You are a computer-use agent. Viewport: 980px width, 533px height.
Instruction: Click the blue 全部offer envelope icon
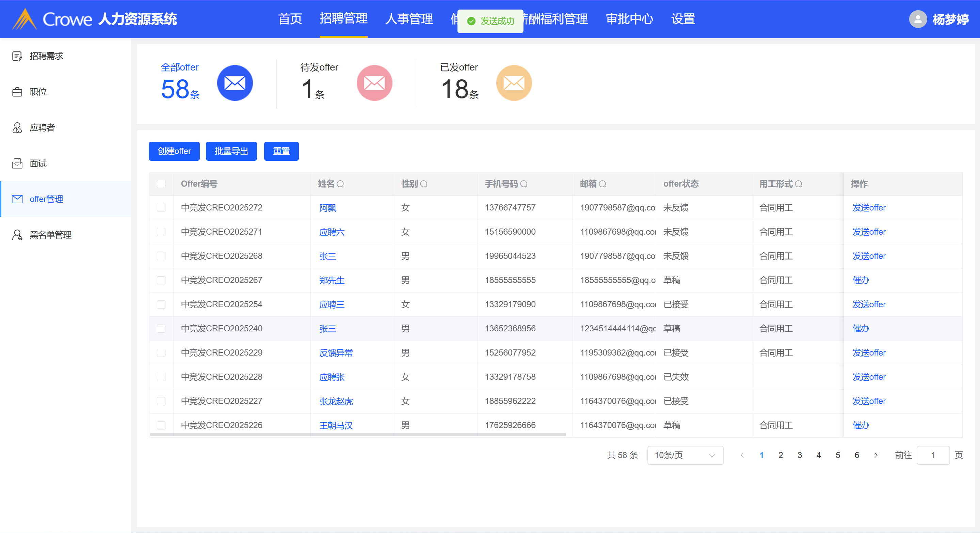coord(235,83)
